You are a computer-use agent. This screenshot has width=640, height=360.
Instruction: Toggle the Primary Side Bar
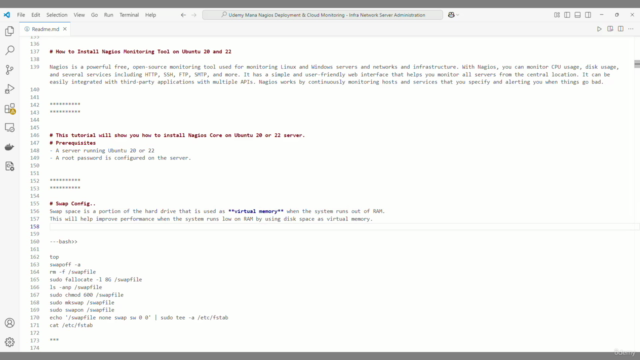(x=567, y=15)
